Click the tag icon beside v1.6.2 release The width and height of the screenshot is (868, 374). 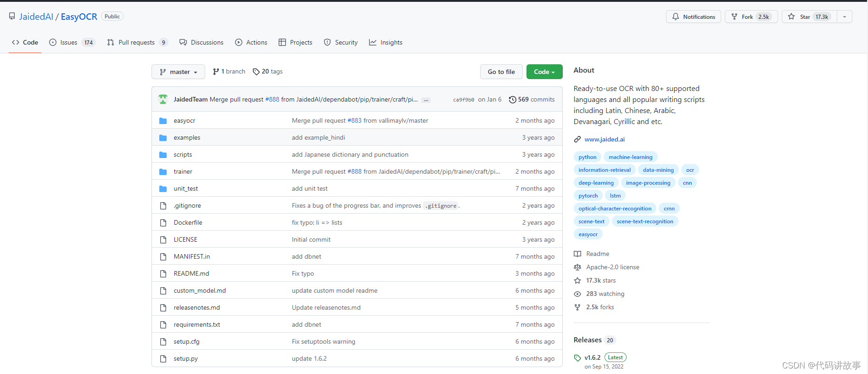coord(577,358)
